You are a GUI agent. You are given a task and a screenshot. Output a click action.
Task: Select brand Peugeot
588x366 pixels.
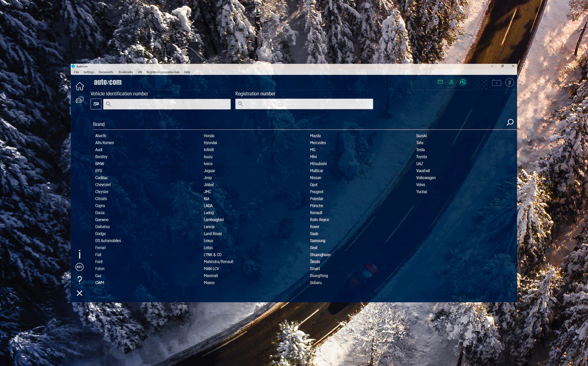(317, 192)
